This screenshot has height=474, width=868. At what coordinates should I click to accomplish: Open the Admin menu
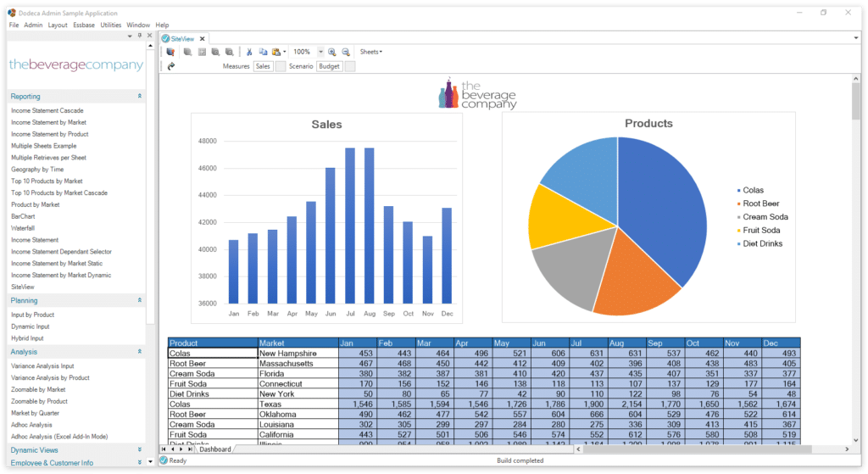click(33, 25)
